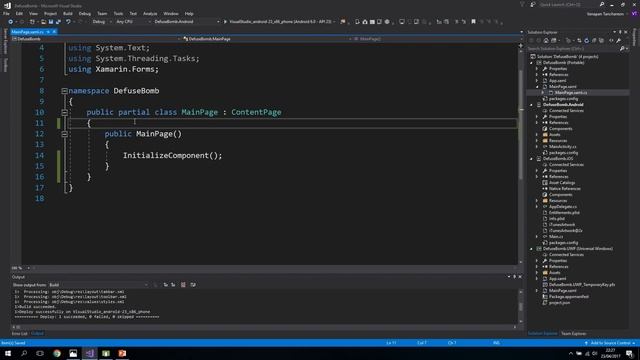The width and height of the screenshot is (640, 360).
Task: Collapse the DefuseBomb.UWP project node
Action: (x=532, y=249)
